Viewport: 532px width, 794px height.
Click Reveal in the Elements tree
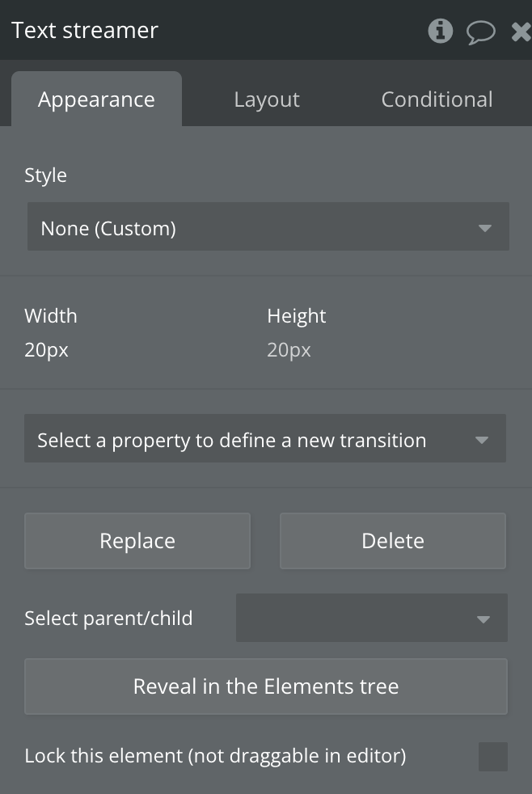pyautogui.click(x=266, y=686)
